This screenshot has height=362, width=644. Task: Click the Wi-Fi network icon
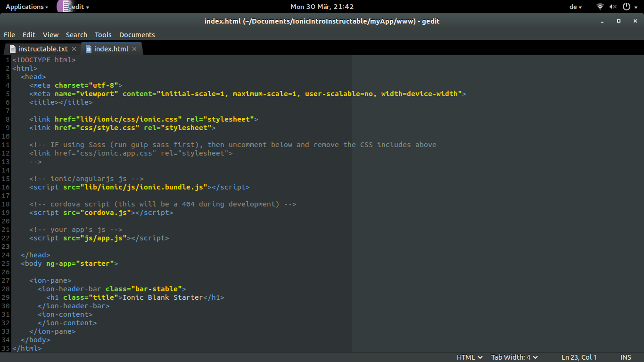(x=600, y=7)
